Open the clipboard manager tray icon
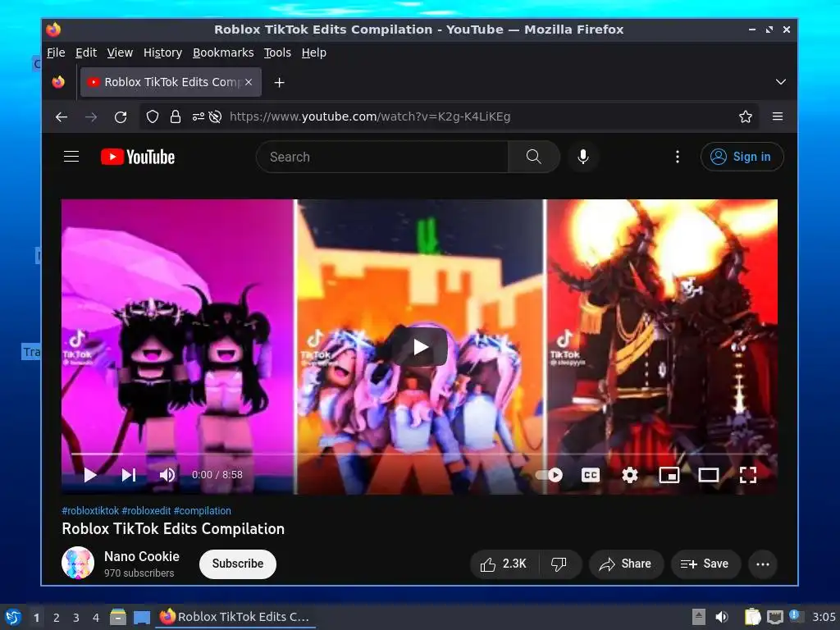This screenshot has width=840, height=630. tap(752, 617)
